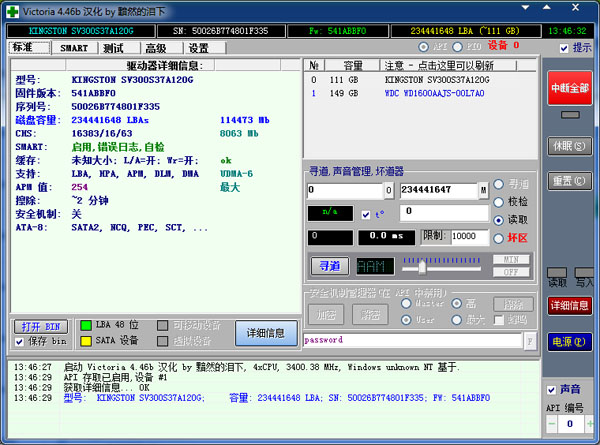Open the SMART tab
Image resolution: width=600 pixels, height=445 pixels.
73,47
